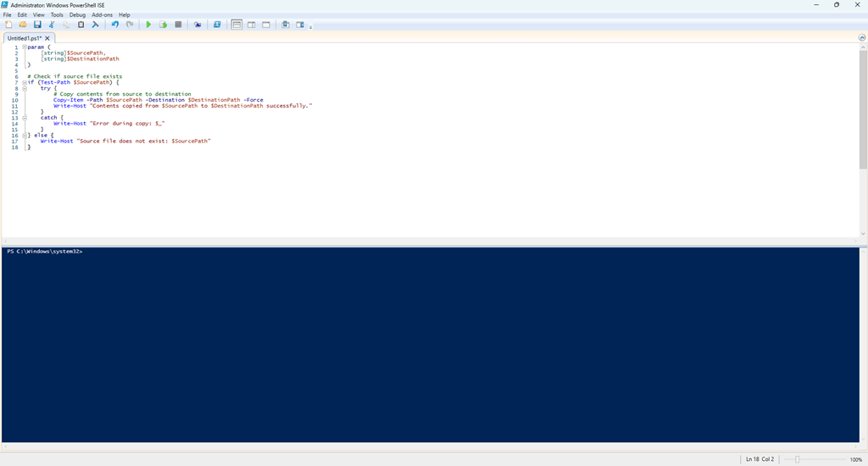The height and width of the screenshot is (466, 868).
Task: Click 'Test-Path' in the if statement
Action: tap(55, 82)
